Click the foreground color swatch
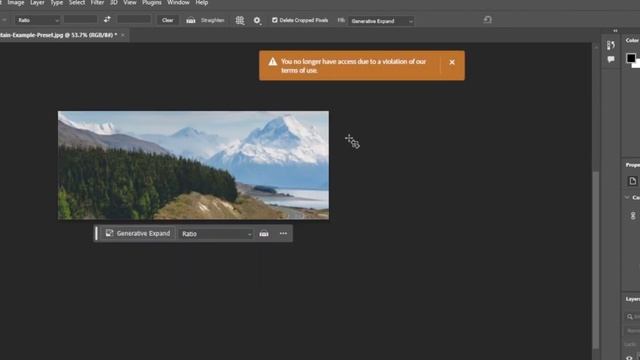The image size is (640, 360). 631,58
